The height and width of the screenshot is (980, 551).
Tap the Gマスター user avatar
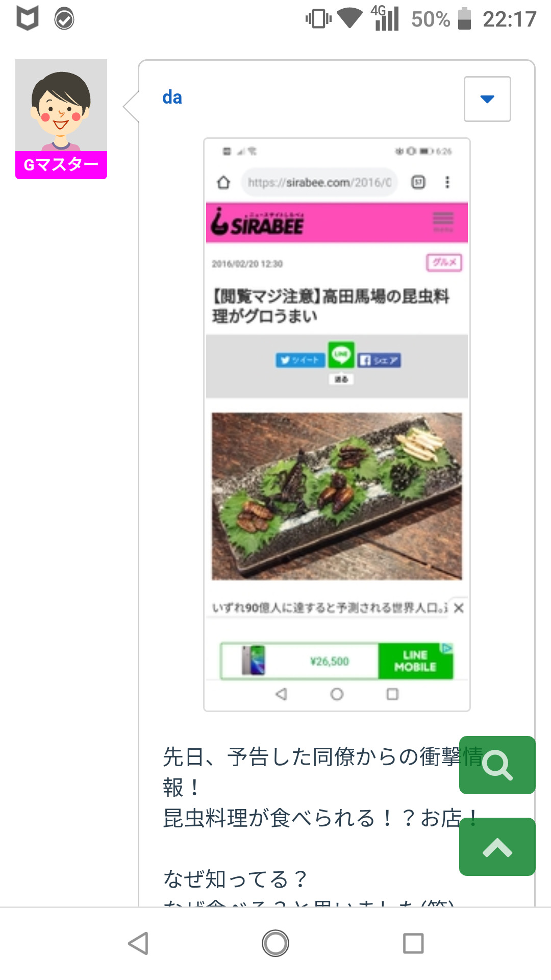(61, 105)
